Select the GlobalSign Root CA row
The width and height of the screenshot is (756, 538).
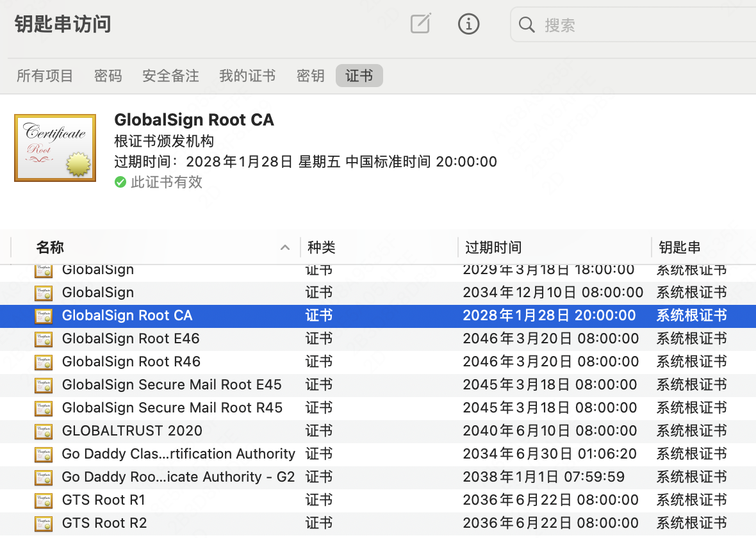(378, 316)
